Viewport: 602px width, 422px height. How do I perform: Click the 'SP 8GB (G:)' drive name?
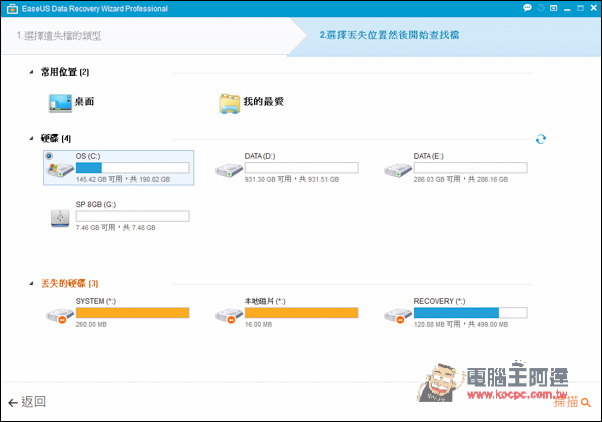tap(96, 205)
